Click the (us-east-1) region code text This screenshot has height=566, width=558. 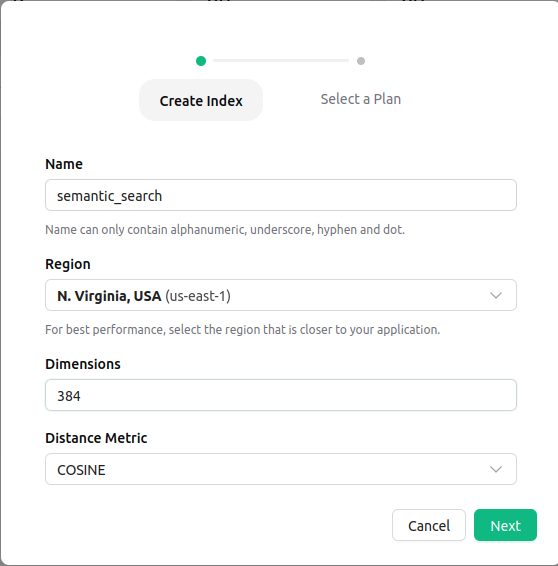[x=198, y=296]
